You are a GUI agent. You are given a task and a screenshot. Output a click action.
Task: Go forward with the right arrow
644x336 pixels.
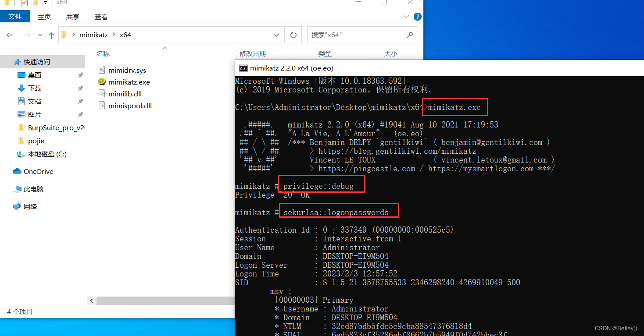tap(27, 35)
